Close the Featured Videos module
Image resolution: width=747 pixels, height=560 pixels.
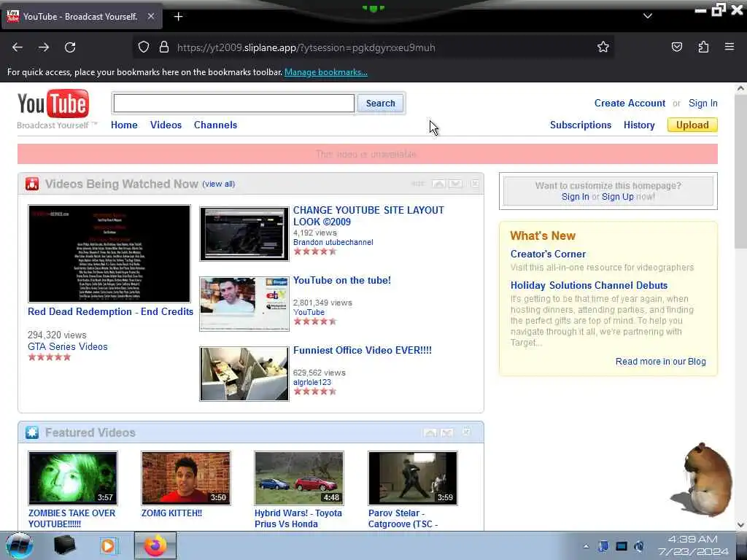pos(466,432)
